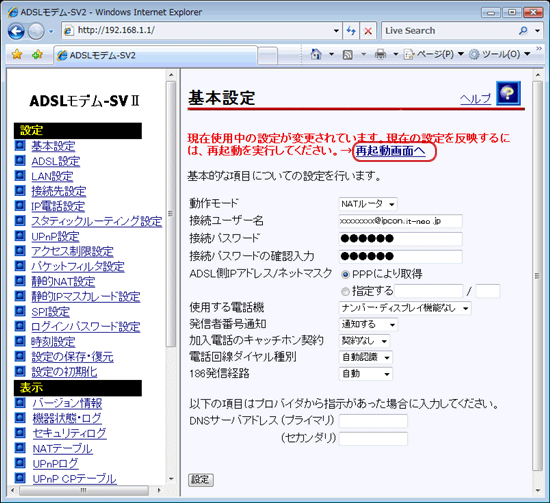Click the bullet icon beside NATテーブル
Screen dimensions: 550x503
click(20, 448)
